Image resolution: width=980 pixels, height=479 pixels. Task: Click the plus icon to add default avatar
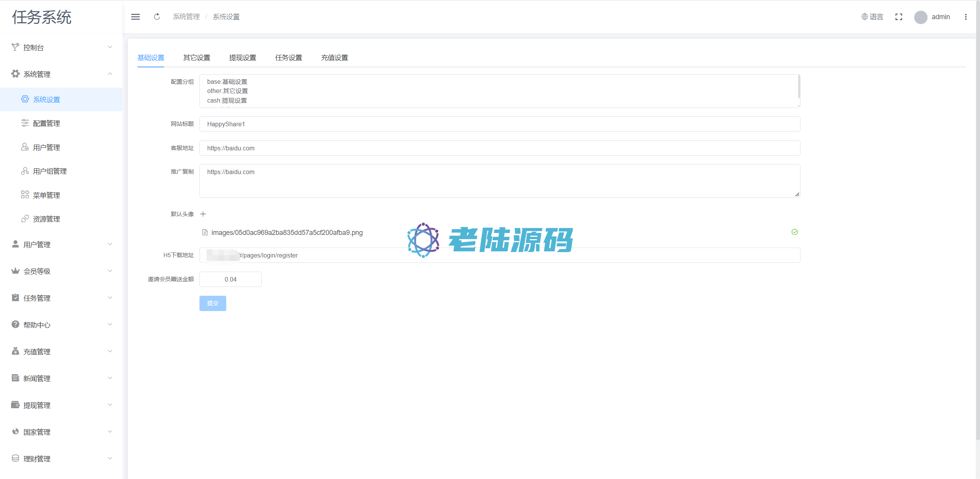tap(203, 214)
